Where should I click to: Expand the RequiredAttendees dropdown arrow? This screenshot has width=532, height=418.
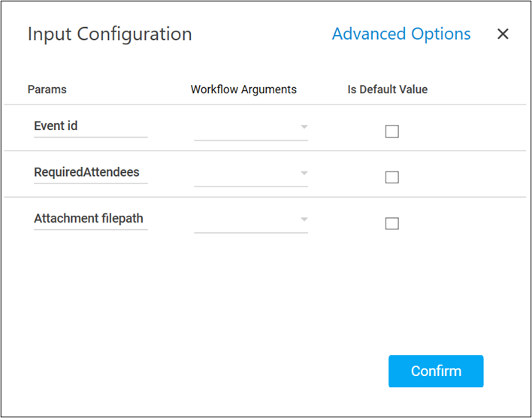[304, 173]
